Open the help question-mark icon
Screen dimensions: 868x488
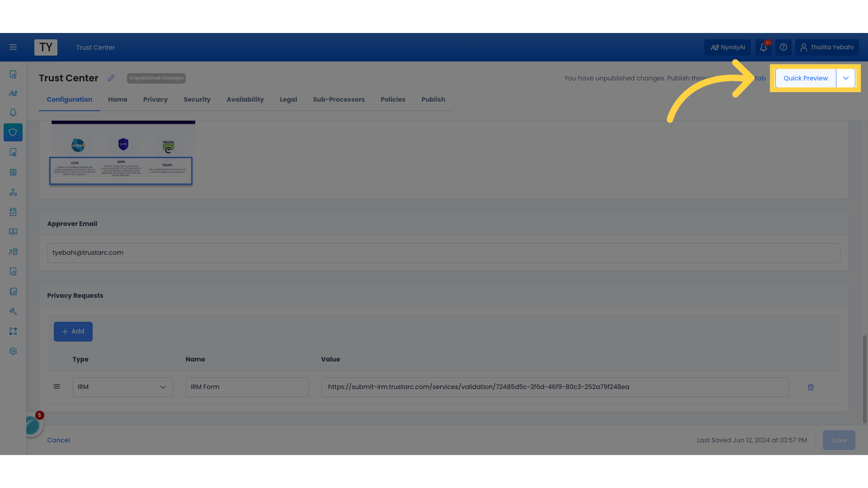783,47
